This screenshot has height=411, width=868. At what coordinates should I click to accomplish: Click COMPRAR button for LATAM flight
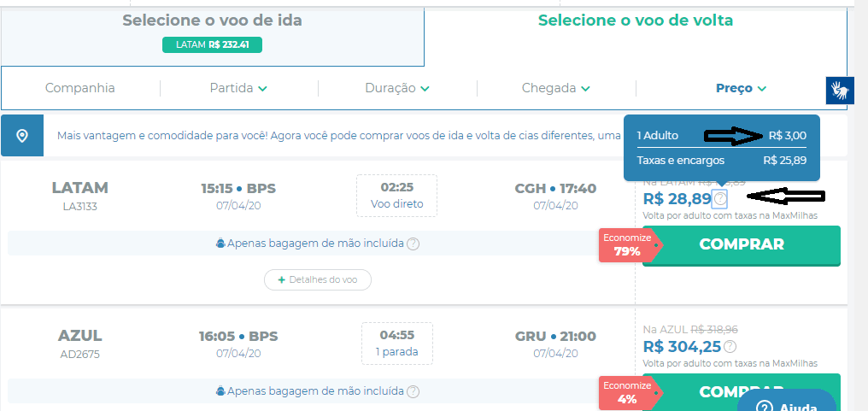(742, 245)
